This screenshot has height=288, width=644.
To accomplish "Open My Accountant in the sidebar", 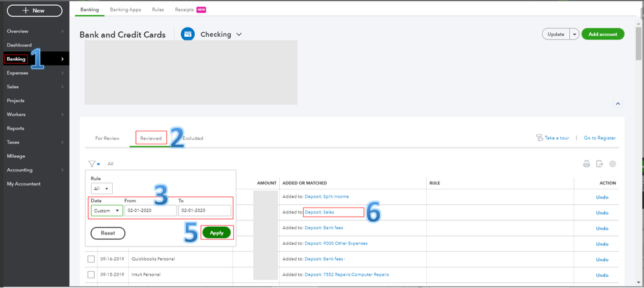I will (x=23, y=184).
